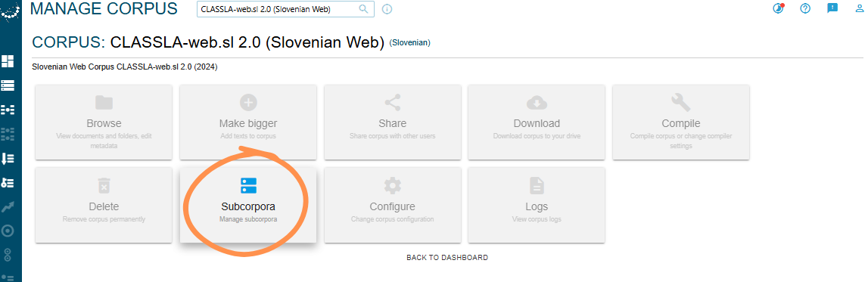Open the Subcorpora card

point(248,205)
